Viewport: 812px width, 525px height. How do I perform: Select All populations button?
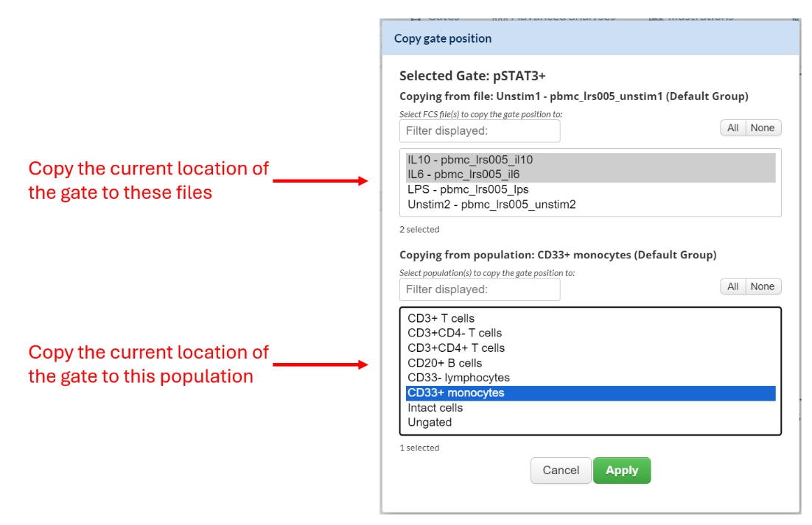732,286
